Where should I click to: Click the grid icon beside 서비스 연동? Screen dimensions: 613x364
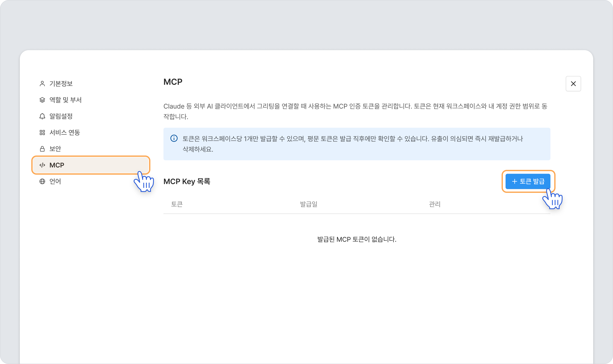[42, 133]
